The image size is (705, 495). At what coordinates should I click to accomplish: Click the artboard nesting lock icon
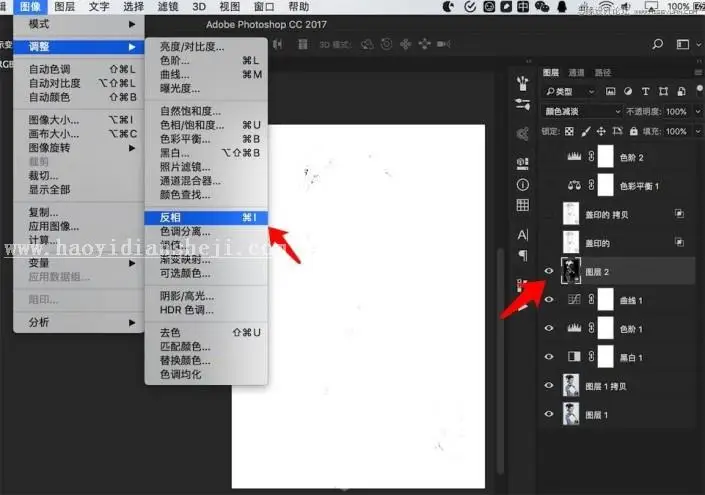[617, 131]
